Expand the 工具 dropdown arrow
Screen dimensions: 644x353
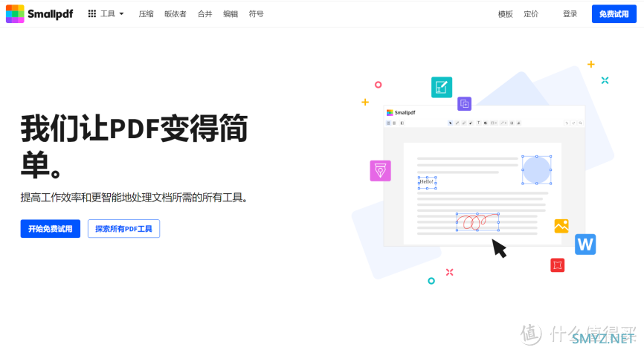coord(121,14)
